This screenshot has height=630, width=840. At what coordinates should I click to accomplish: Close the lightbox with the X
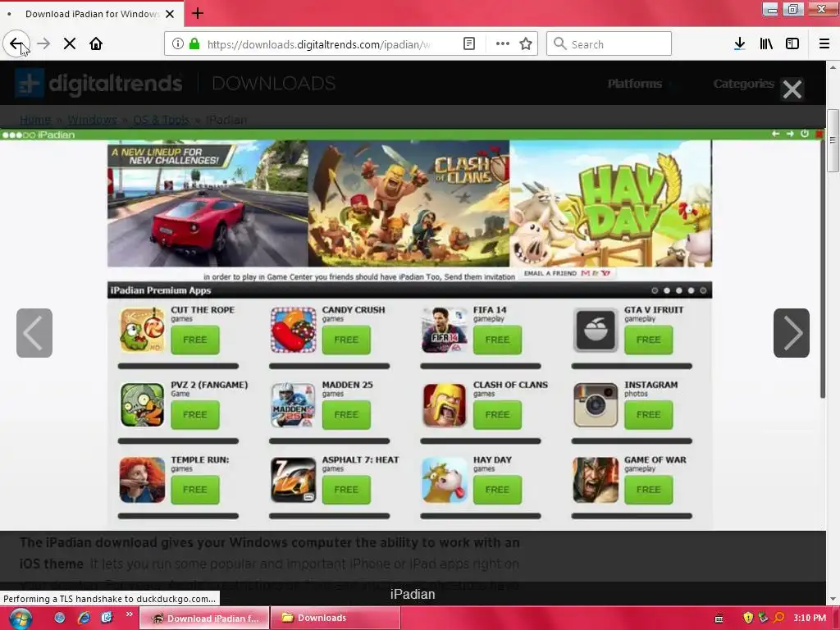792,89
